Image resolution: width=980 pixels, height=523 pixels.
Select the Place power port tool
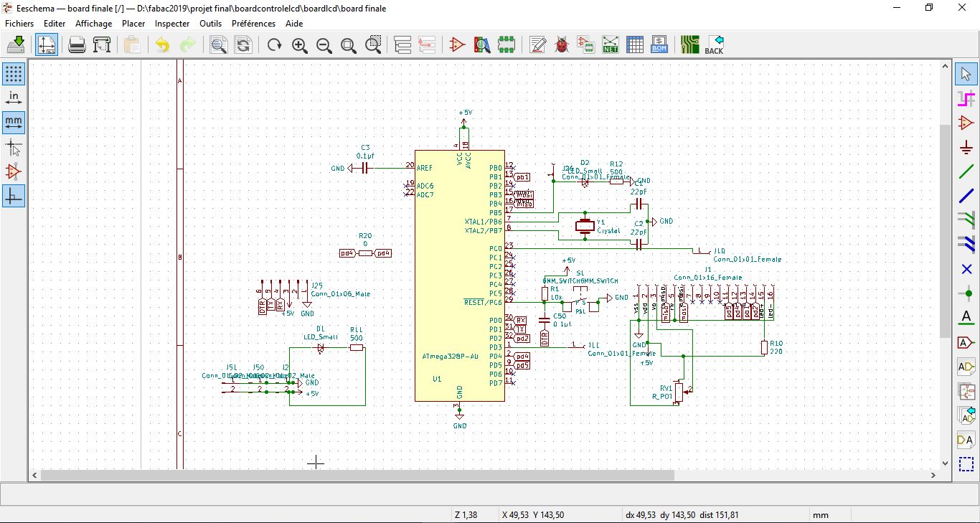(x=966, y=147)
